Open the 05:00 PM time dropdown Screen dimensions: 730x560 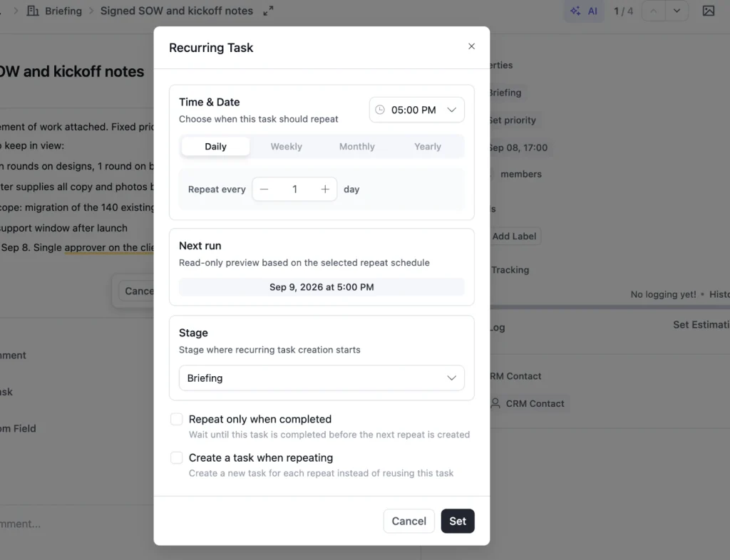(x=416, y=110)
